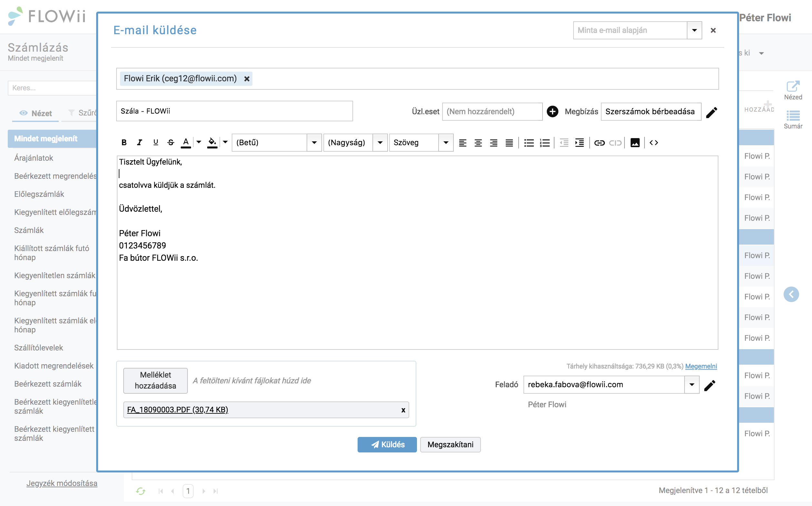Close the E-mail küldése dialog
The height and width of the screenshot is (506, 812).
tap(713, 30)
